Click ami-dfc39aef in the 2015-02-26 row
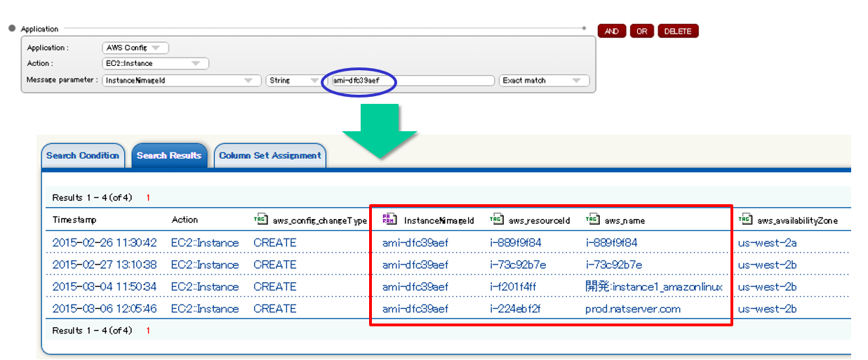Screen dimensions: 868x360 pyautogui.click(x=415, y=243)
